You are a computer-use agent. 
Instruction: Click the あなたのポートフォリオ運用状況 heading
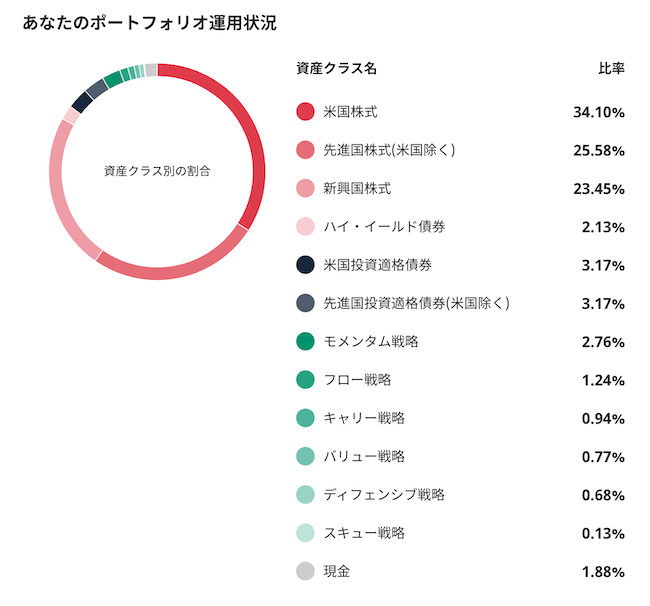(149, 23)
